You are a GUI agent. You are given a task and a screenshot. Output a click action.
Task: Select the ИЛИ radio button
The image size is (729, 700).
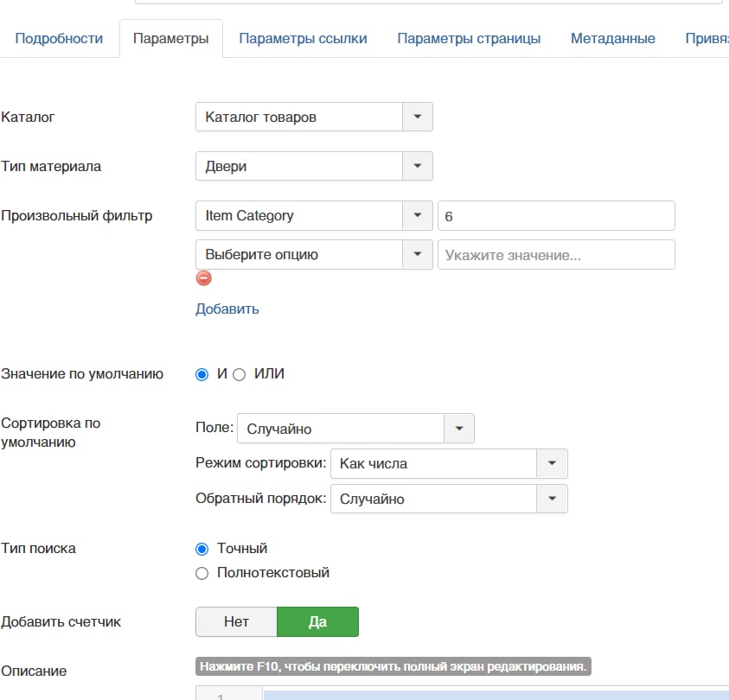click(239, 374)
